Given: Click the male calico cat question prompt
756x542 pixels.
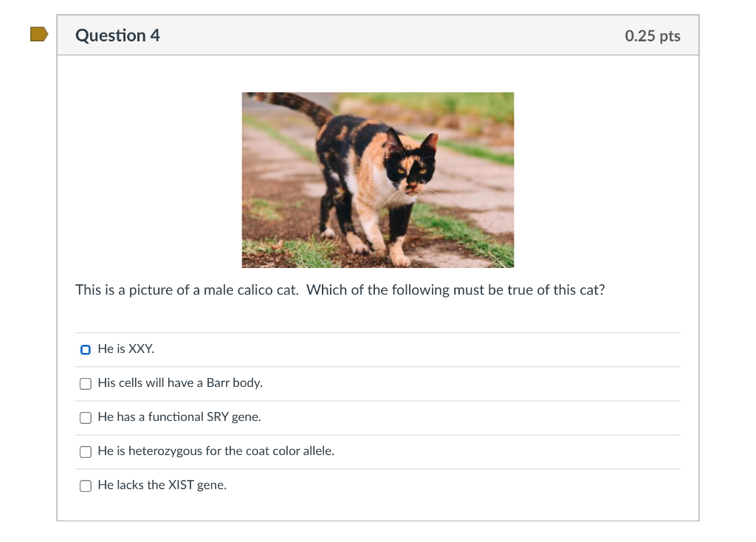Looking at the screenshot, I should (x=340, y=289).
